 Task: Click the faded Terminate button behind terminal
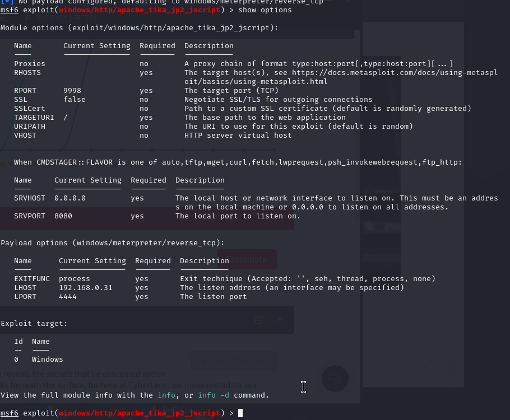pyautogui.click(x=247, y=259)
